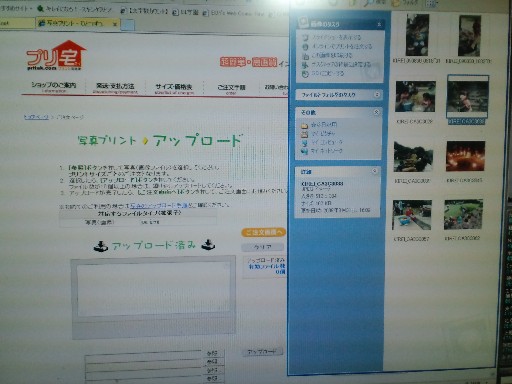
Task: Click set as desktop background icon
Action: click(x=305, y=65)
